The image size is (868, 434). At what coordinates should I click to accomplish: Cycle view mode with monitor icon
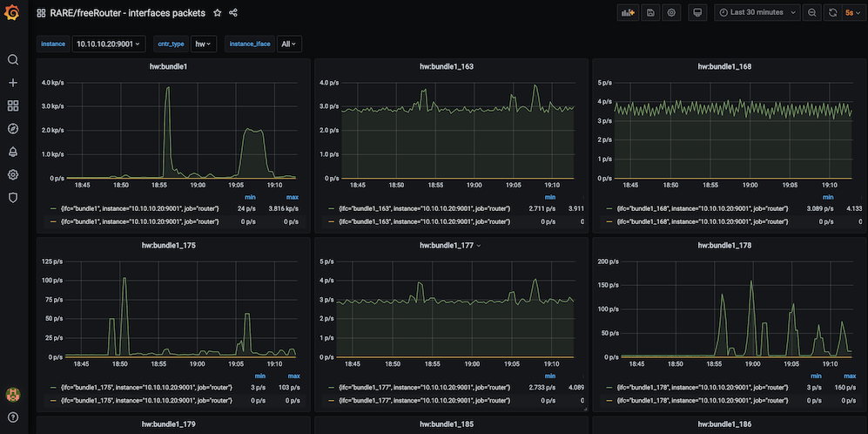click(697, 13)
